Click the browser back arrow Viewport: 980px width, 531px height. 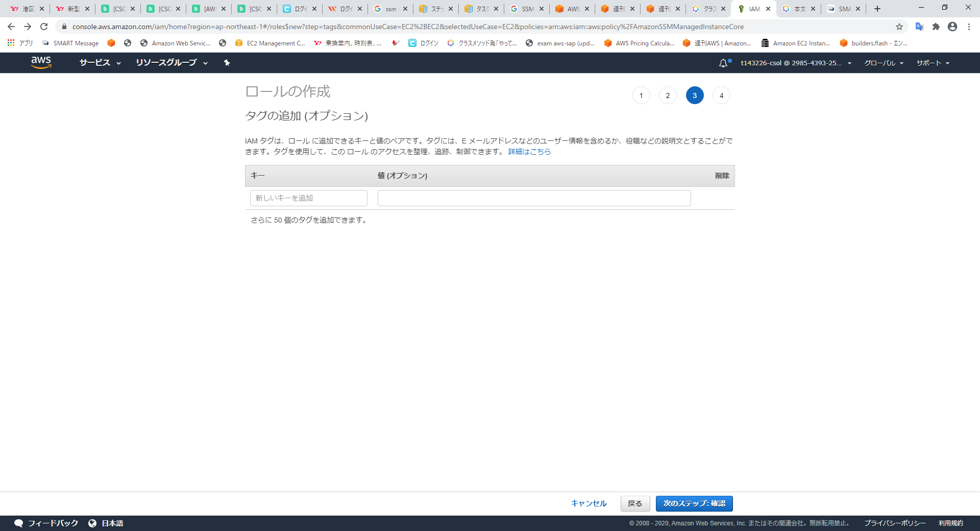click(11, 27)
